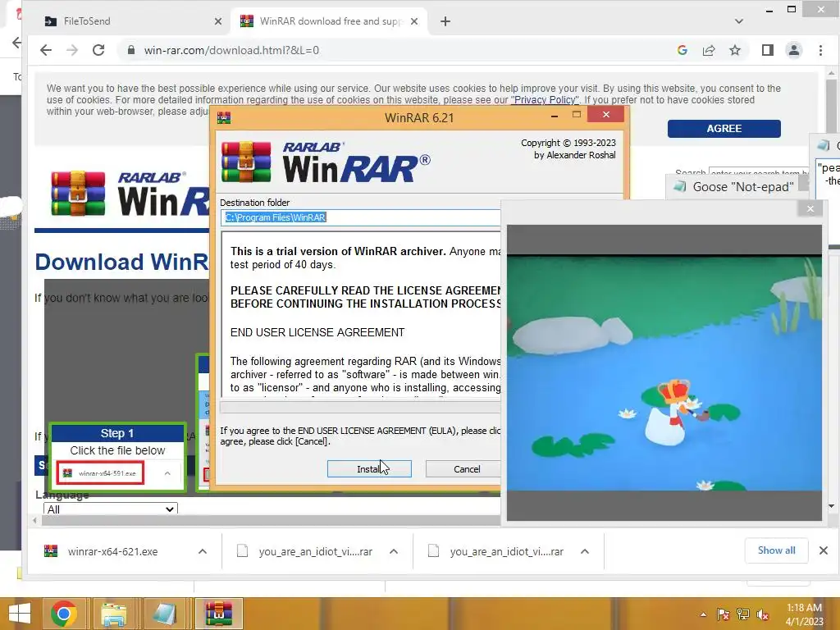Click END USER LICENSE AGREEMENT heading text
840x630 pixels.
tap(317, 333)
